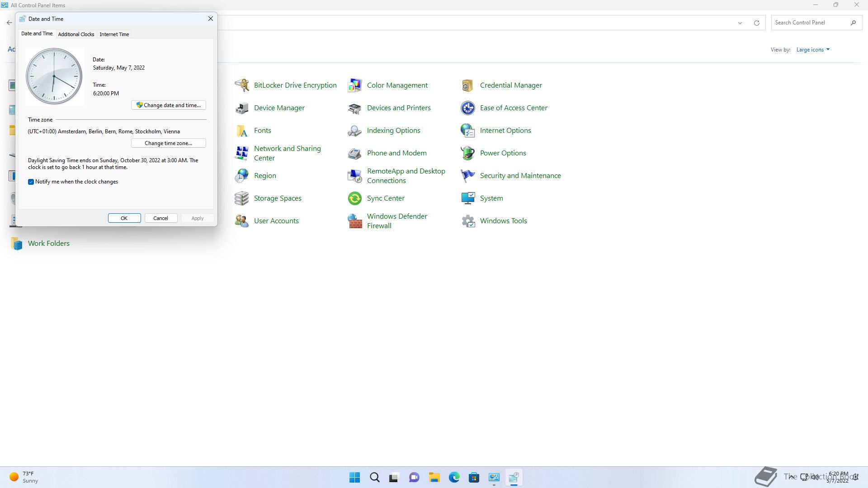Open the Color Management icon
Viewport: 868px width, 488px height.
355,85
